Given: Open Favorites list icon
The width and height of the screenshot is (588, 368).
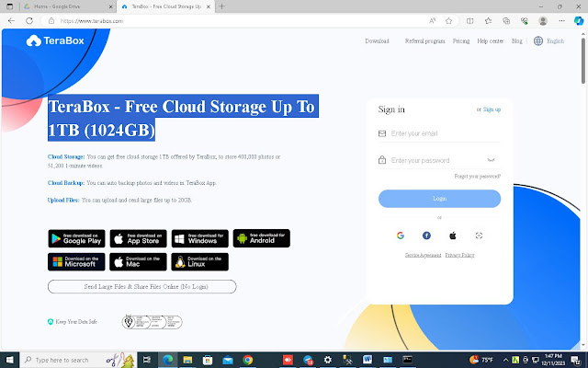Looking at the screenshot, I should point(488,21).
